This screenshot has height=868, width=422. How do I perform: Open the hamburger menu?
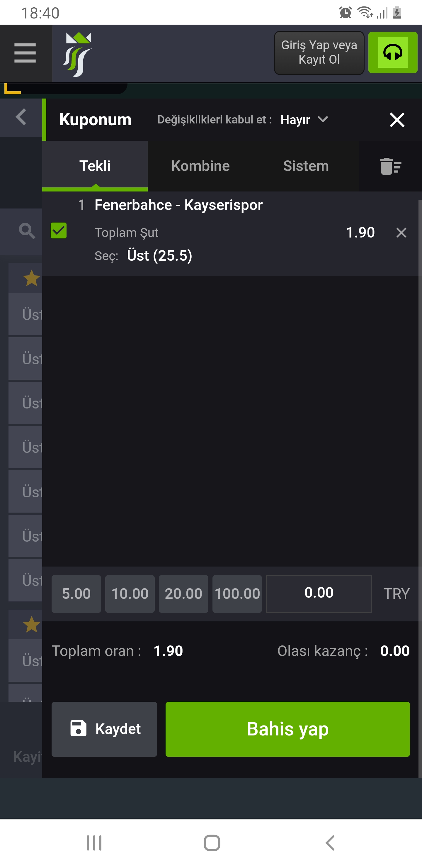point(25,53)
